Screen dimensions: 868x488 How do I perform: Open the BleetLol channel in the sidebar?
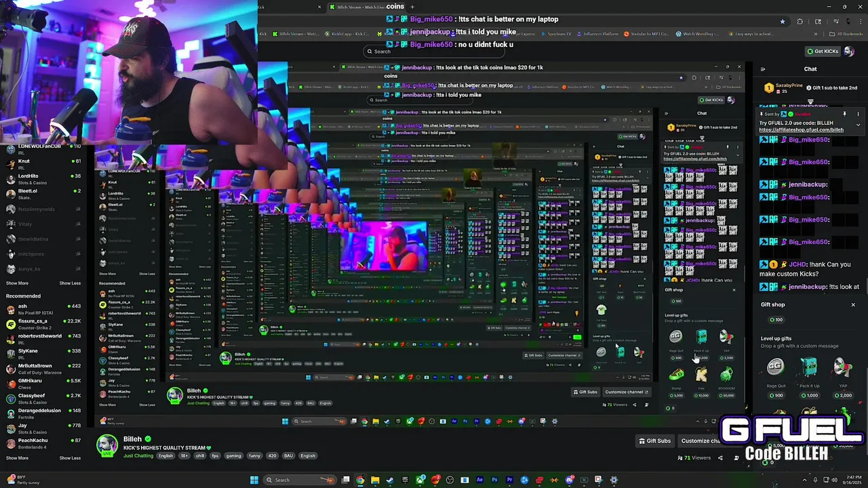pos(43,193)
